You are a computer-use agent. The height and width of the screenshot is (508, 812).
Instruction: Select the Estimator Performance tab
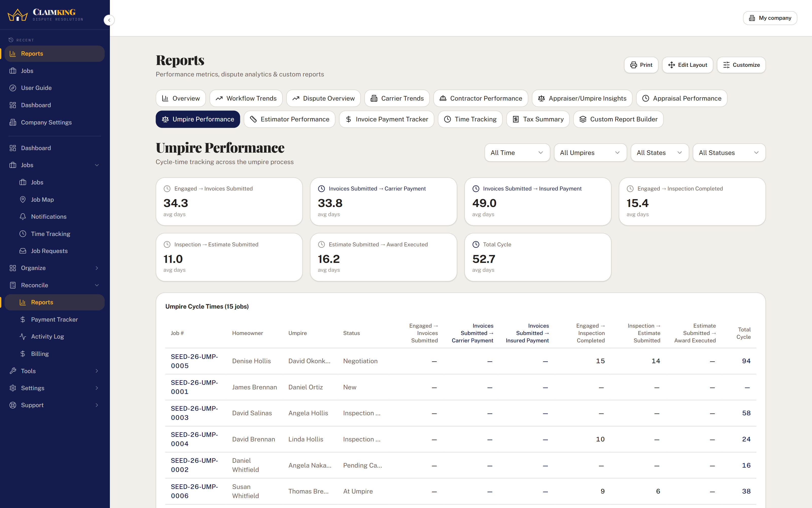pyautogui.click(x=290, y=119)
